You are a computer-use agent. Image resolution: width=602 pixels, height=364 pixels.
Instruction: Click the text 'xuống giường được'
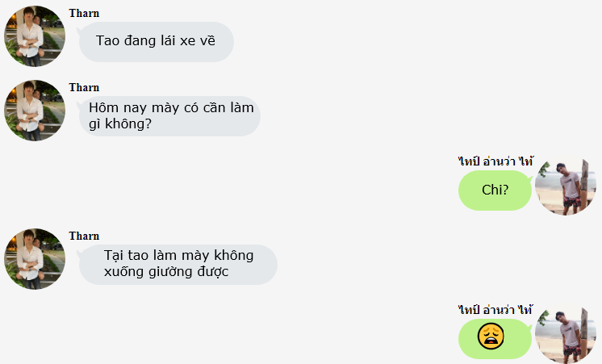[x=166, y=272]
